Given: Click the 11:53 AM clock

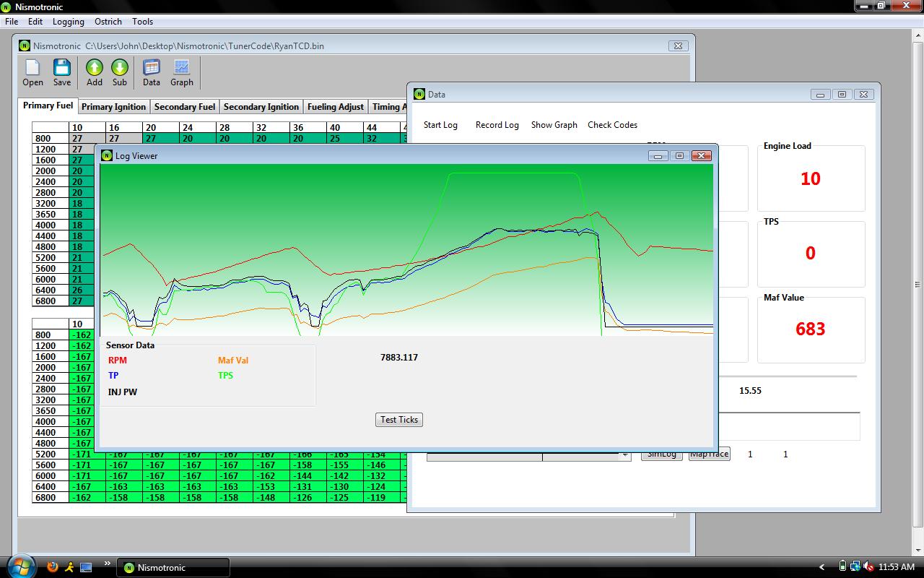Looking at the screenshot, I should coord(897,567).
